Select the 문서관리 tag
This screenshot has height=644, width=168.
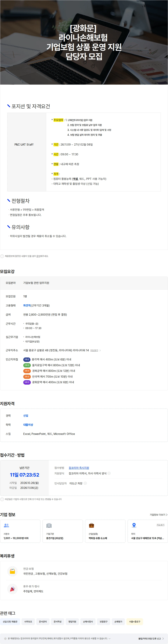click(x=43, y=622)
